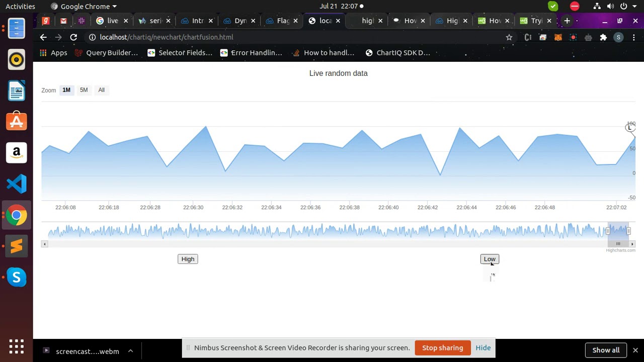Go back with the browser back arrow
Viewport: 644px width, 362px height.
43,37
